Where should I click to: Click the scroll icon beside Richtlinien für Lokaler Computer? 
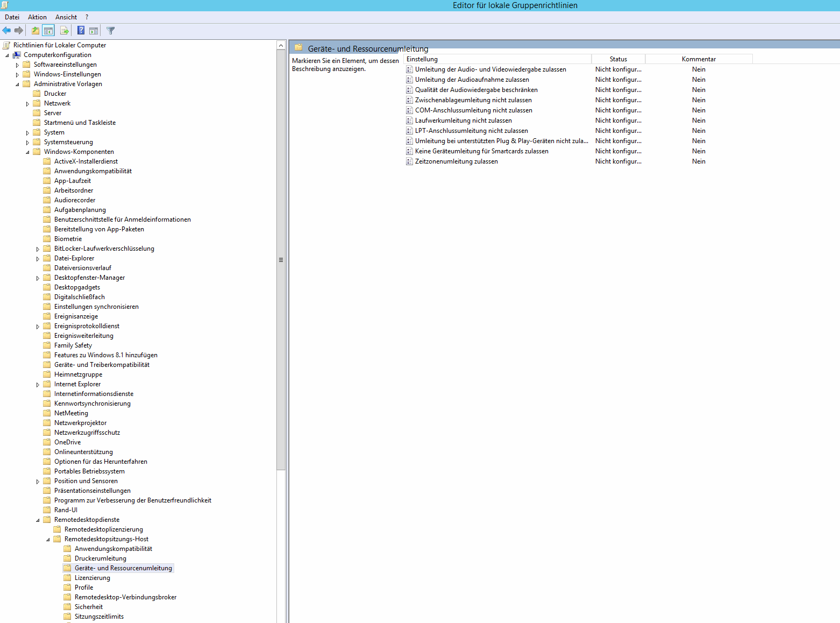pyautogui.click(x=6, y=45)
